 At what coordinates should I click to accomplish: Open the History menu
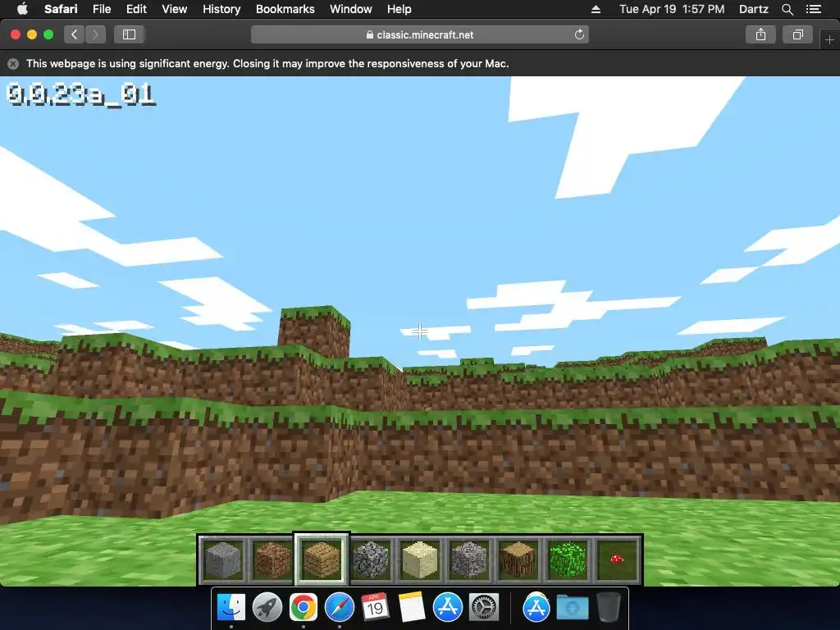[x=221, y=9]
